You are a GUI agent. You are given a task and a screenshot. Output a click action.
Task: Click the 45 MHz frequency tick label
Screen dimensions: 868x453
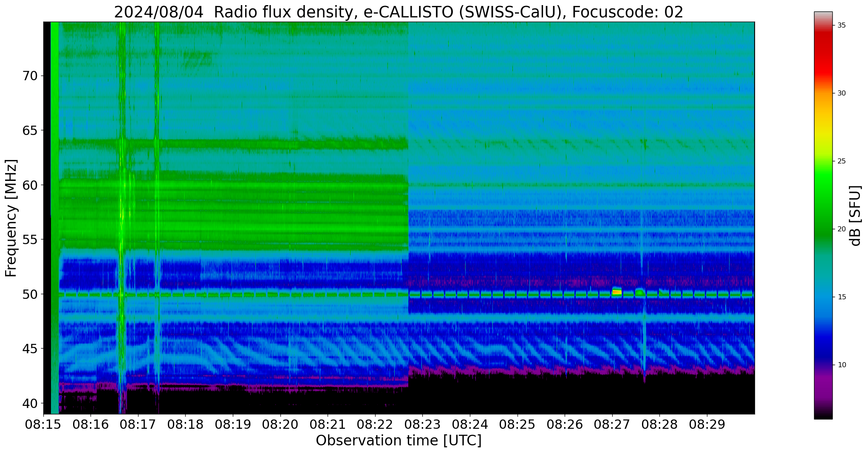(x=30, y=349)
